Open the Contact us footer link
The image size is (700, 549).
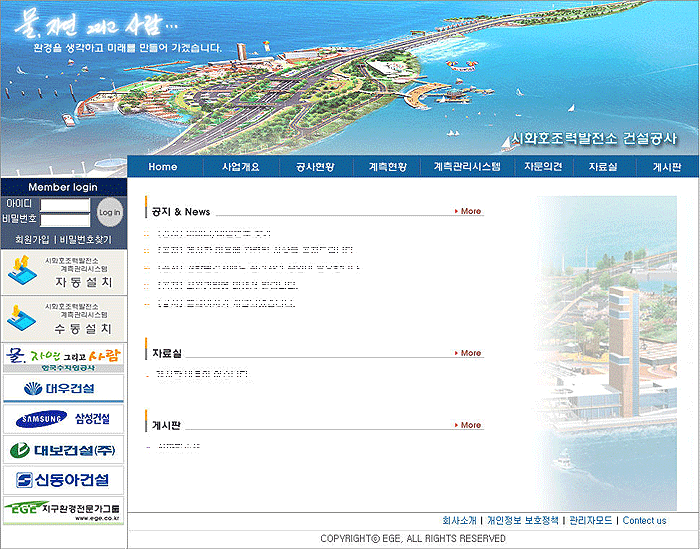click(x=644, y=521)
